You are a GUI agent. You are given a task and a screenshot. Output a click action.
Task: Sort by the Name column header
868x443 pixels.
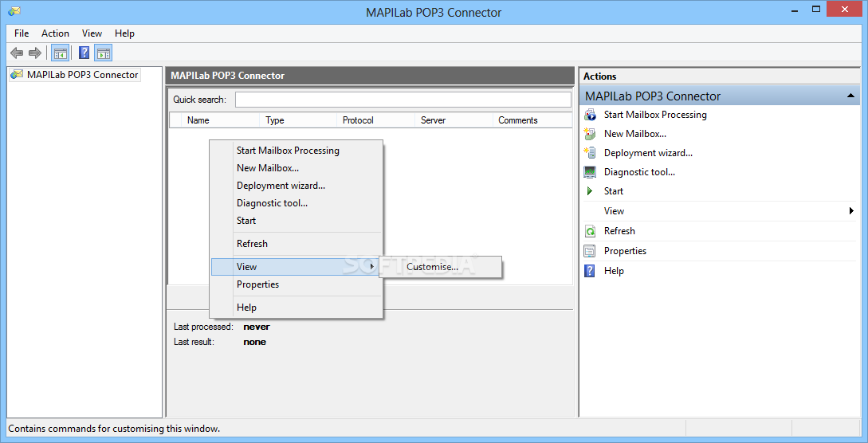tap(220, 120)
